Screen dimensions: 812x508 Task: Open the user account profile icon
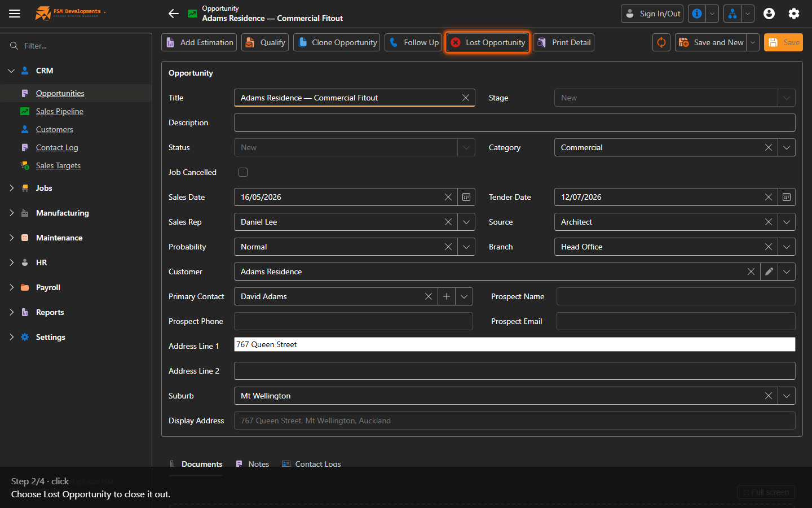pyautogui.click(x=769, y=14)
